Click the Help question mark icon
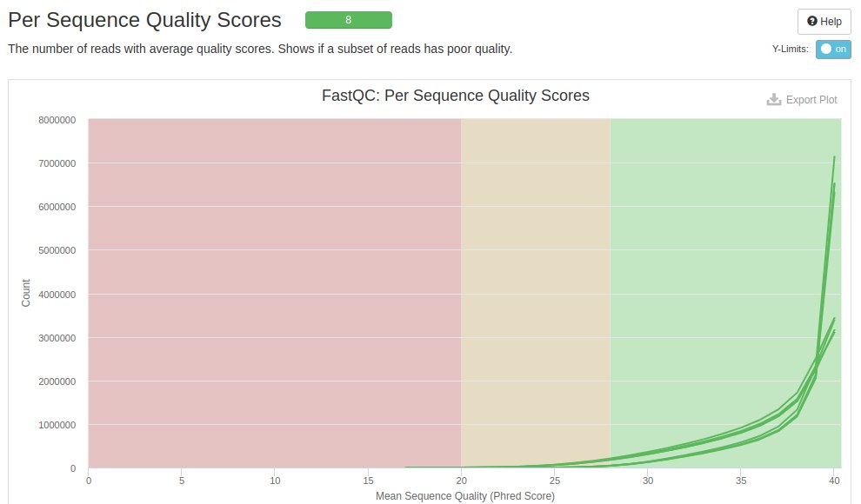 click(812, 21)
